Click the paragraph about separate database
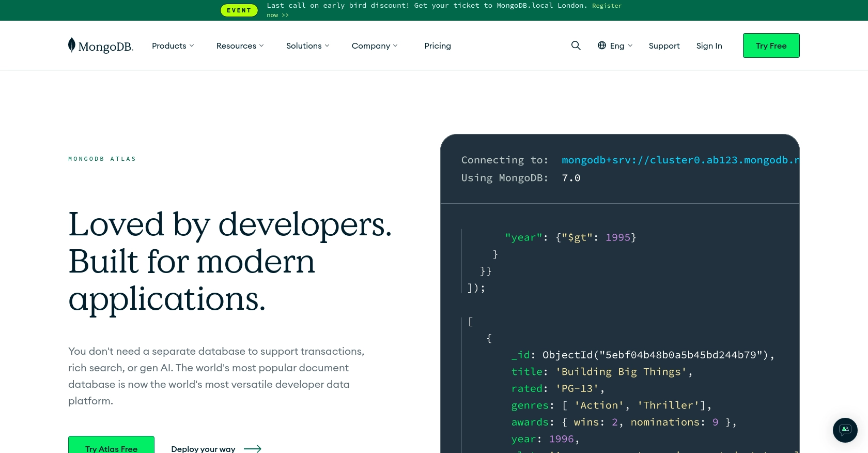The height and width of the screenshot is (453, 868). point(216,376)
